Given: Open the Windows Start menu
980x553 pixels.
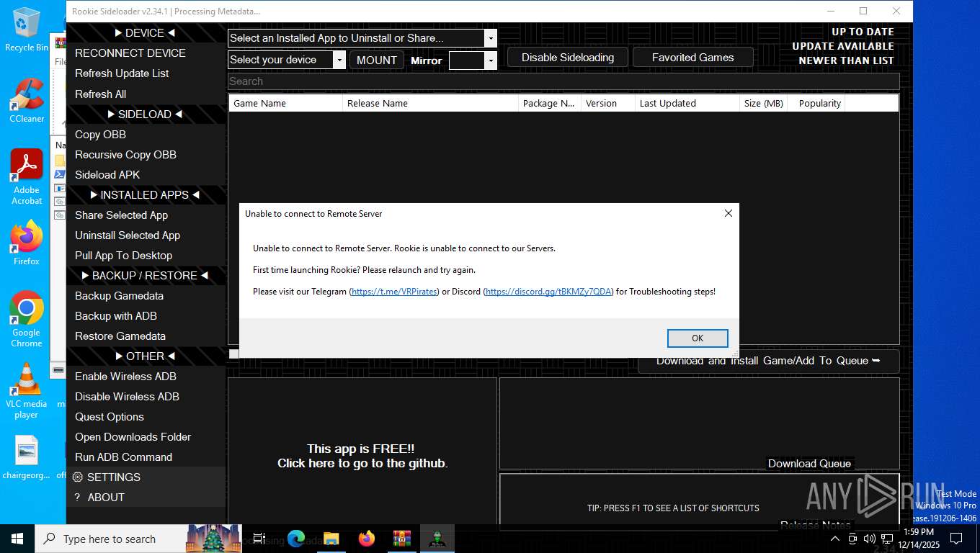Looking at the screenshot, I should (17, 539).
